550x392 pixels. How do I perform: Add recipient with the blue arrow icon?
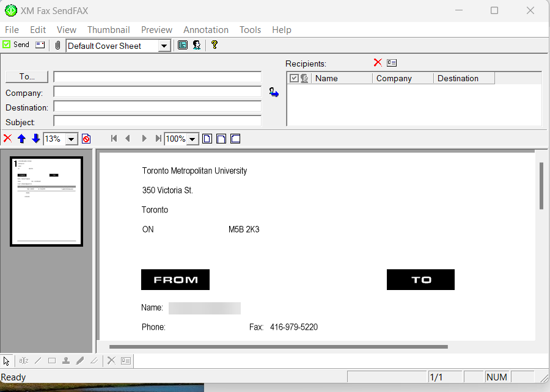(274, 92)
